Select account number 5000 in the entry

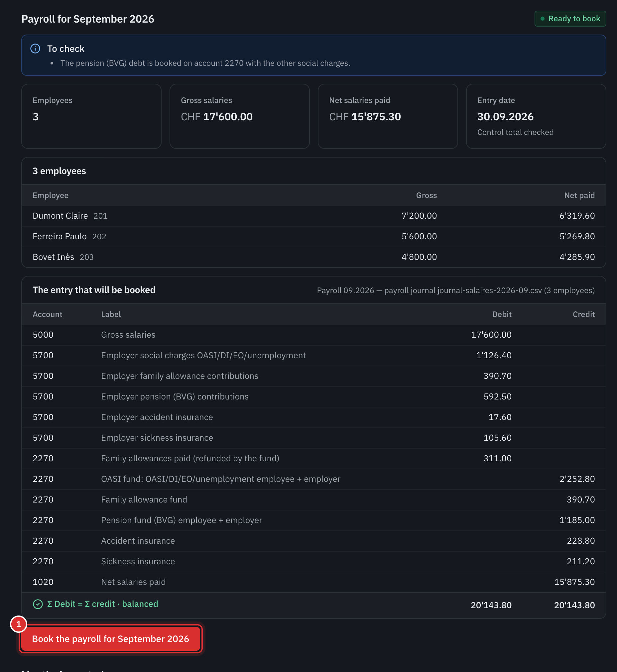[x=43, y=334]
